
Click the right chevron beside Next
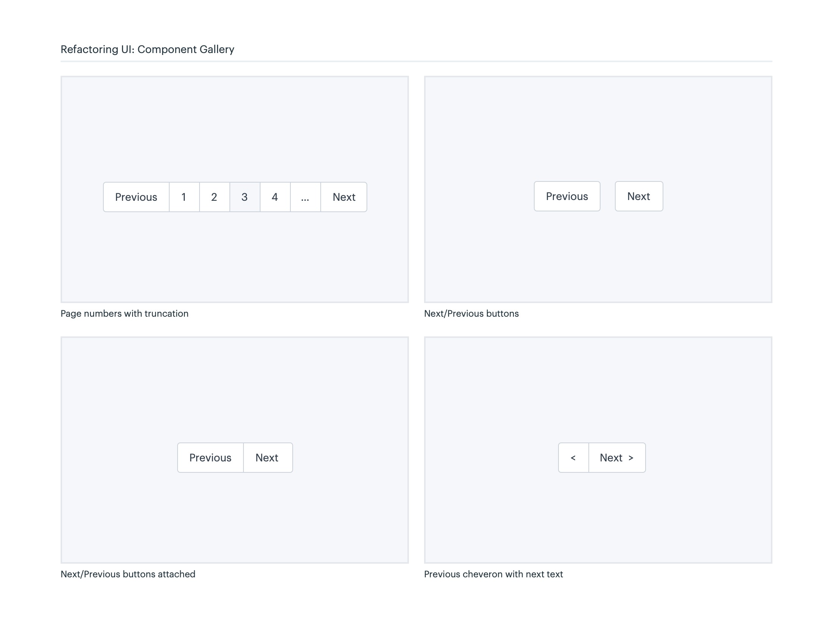pyautogui.click(x=631, y=458)
